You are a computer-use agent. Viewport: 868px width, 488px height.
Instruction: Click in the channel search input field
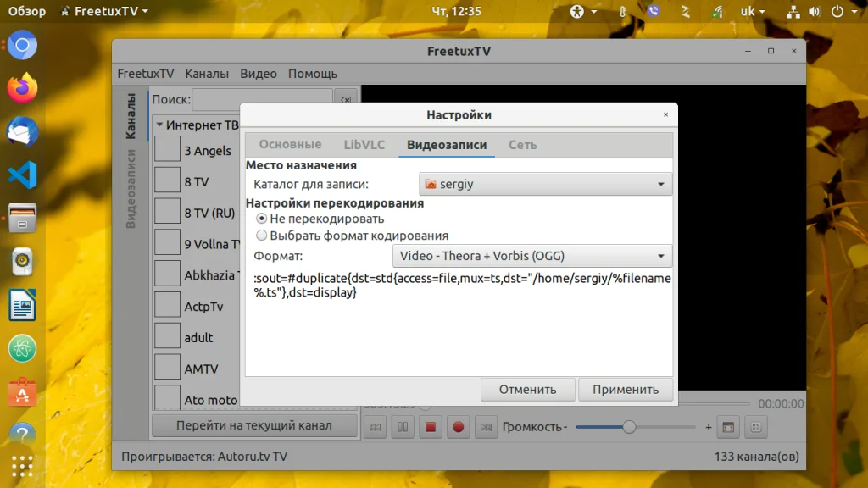click(x=263, y=100)
